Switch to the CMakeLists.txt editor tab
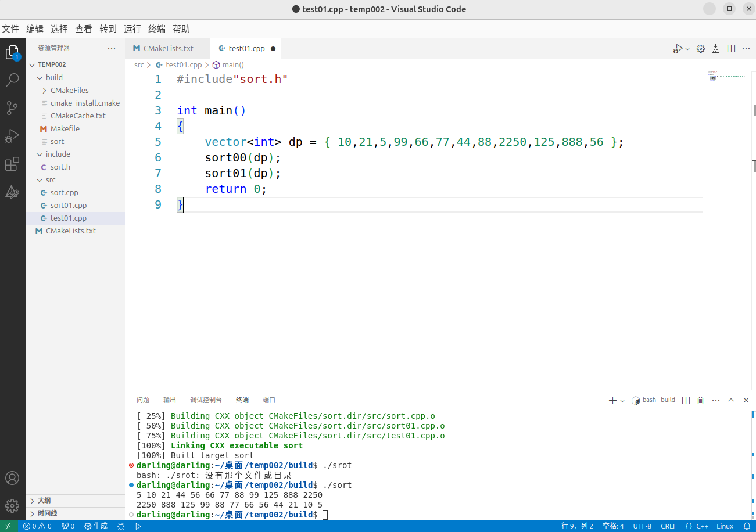The image size is (756, 532). coord(167,49)
